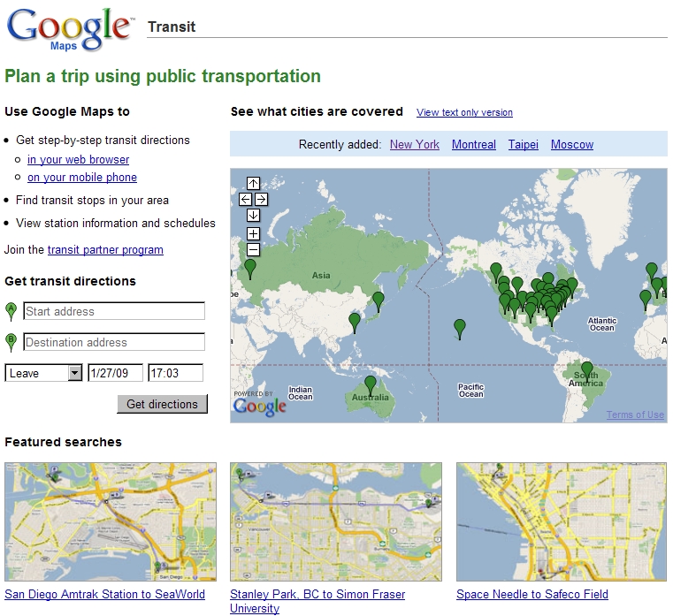
Task: Click 'View station information and schedules' text
Action: pyautogui.click(x=116, y=223)
